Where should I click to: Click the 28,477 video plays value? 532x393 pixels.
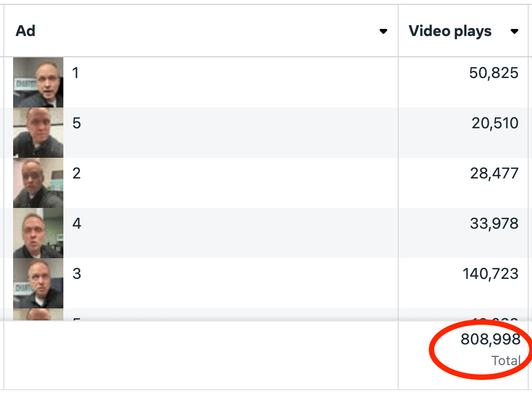[495, 173]
